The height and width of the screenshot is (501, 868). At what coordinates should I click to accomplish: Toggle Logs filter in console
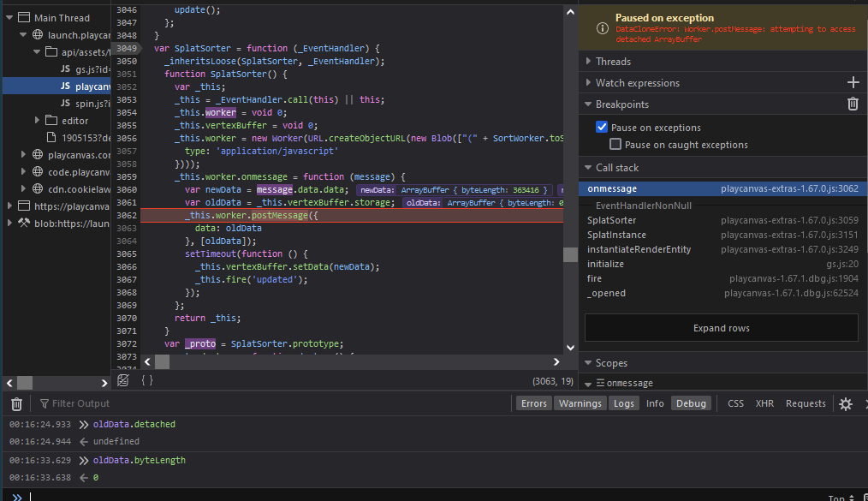coord(624,403)
